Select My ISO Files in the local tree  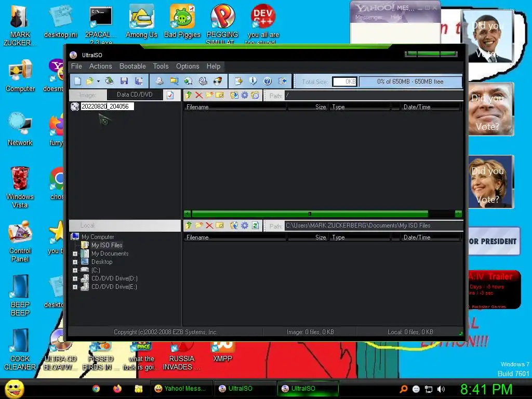click(x=107, y=245)
